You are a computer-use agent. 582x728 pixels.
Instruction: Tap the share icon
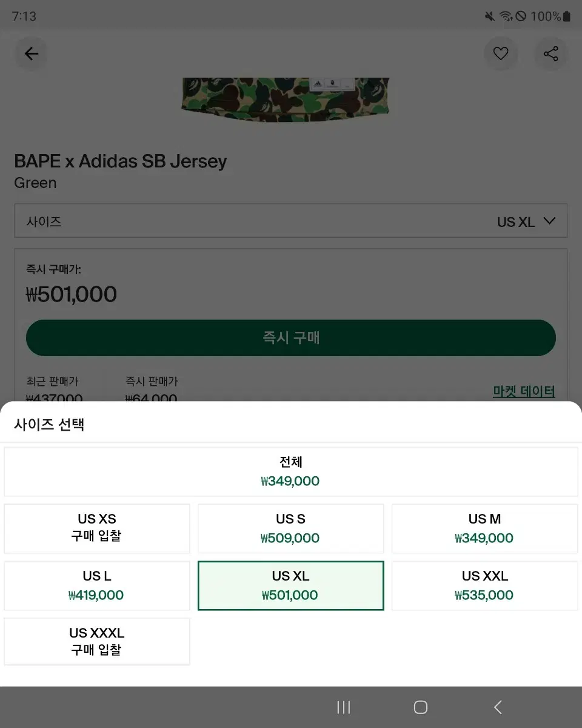[x=550, y=54]
